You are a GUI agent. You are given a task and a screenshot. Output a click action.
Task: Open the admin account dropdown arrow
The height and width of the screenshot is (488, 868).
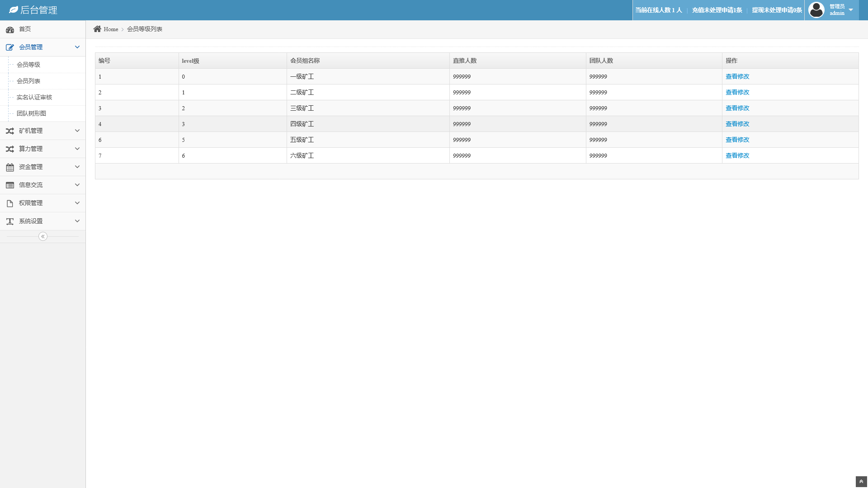point(851,10)
